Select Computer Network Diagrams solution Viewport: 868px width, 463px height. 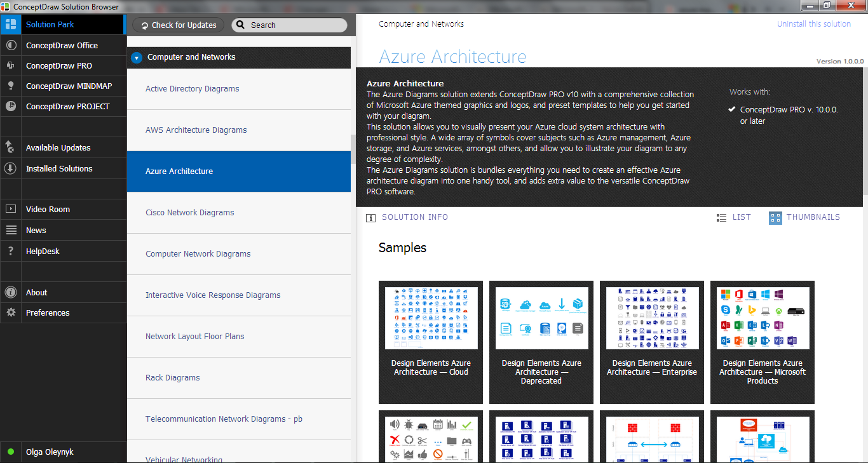239,254
